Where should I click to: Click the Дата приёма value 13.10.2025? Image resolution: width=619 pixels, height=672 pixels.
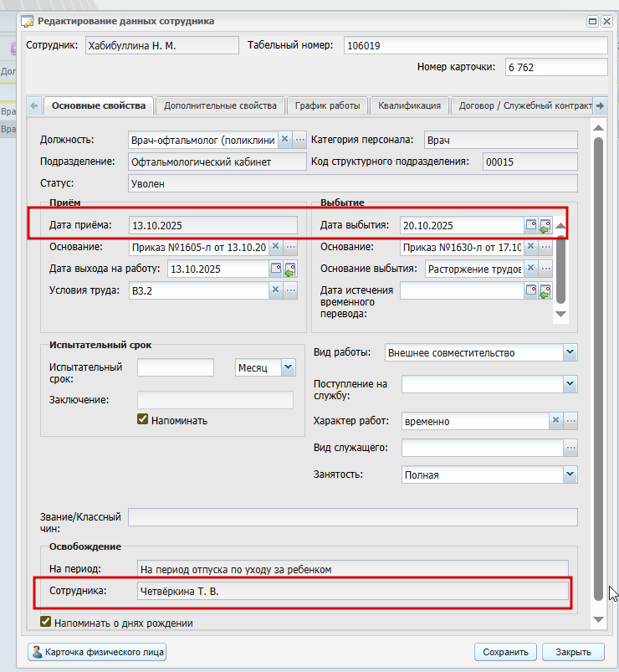point(213,225)
